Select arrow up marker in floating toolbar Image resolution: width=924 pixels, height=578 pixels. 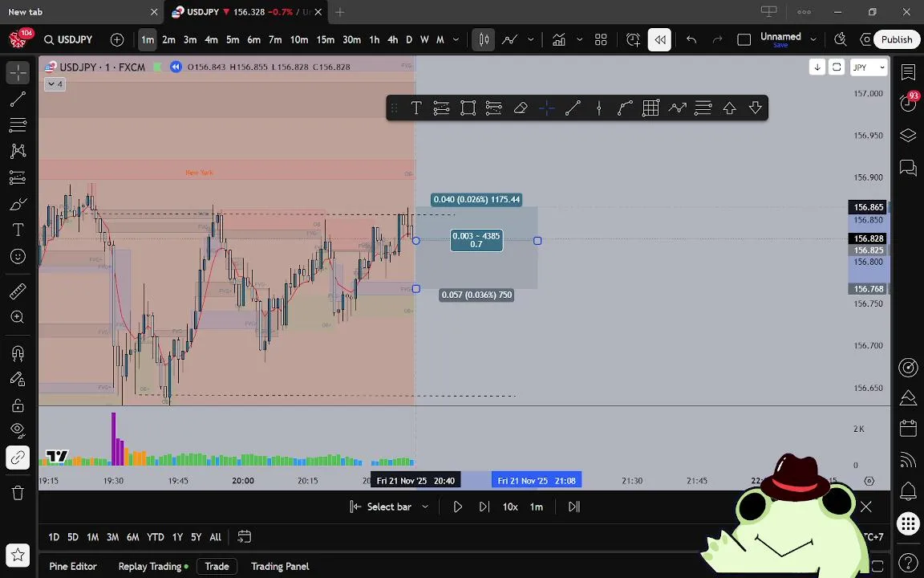(x=730, y=108)
